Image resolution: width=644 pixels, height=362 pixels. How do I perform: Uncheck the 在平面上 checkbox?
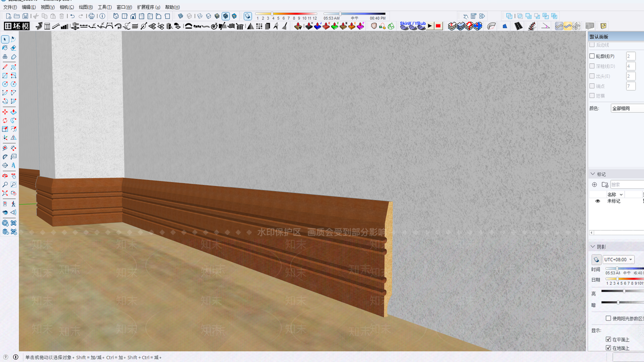click(609, 339)
